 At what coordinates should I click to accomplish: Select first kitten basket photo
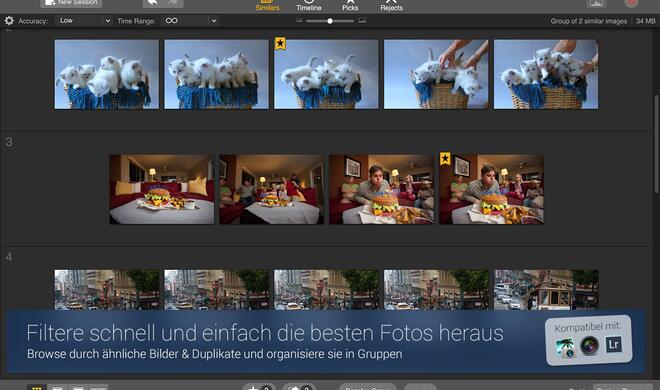(107, 74)
